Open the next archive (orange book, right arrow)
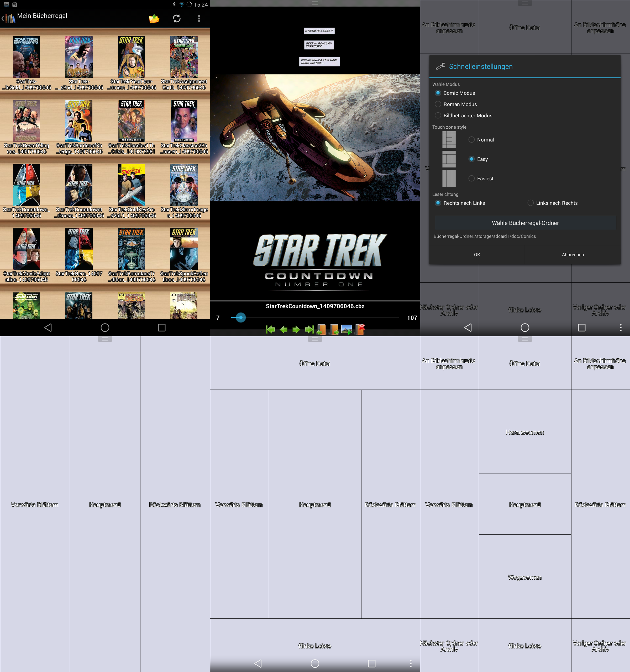The image size is (630, 672). click(334, 329)
